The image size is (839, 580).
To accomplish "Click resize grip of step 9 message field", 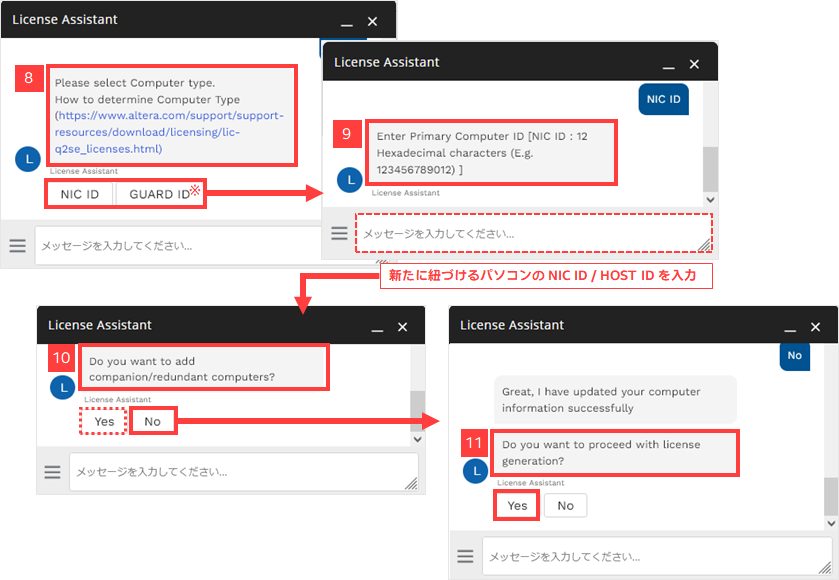I will pyautogui.click(x=705, y=245).
